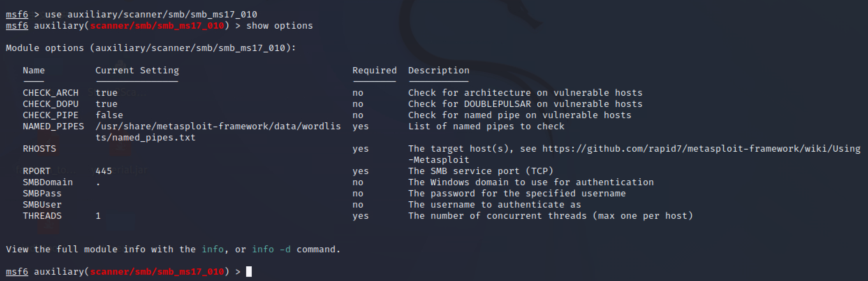Image resolution: width=868 pixels, height=281 pixels.
Task: Select the NAMED_PIPES option name
Action: [x=53, y=127]
